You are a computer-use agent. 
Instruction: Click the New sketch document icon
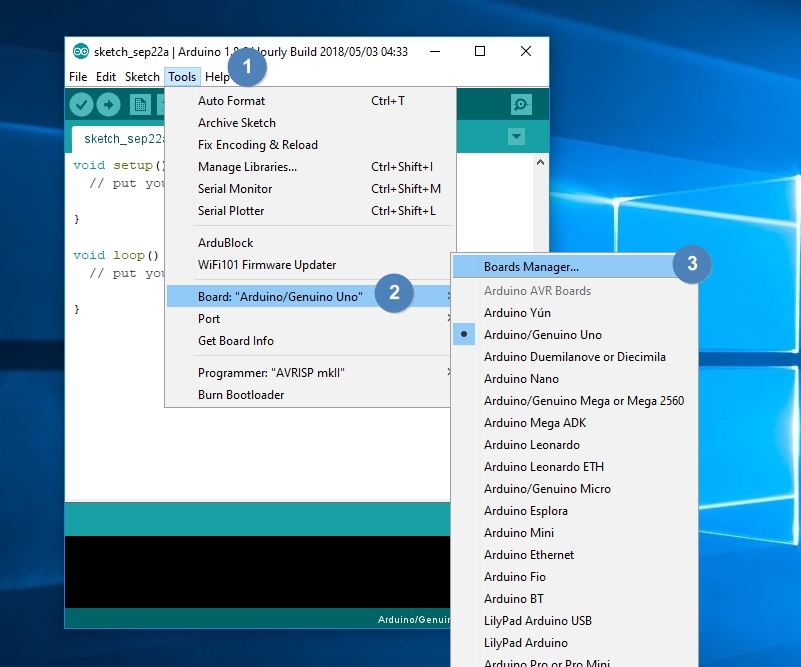tap(140, 105)
